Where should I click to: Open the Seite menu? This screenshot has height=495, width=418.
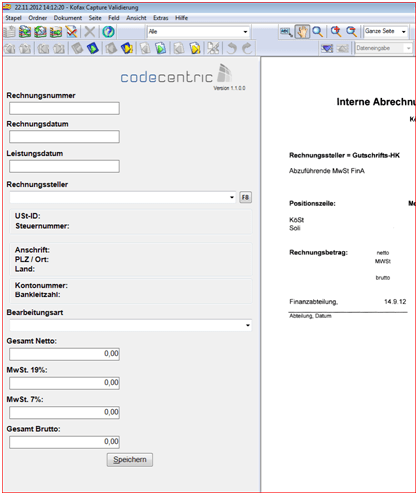pyautogui.click(x=95, y=18)
